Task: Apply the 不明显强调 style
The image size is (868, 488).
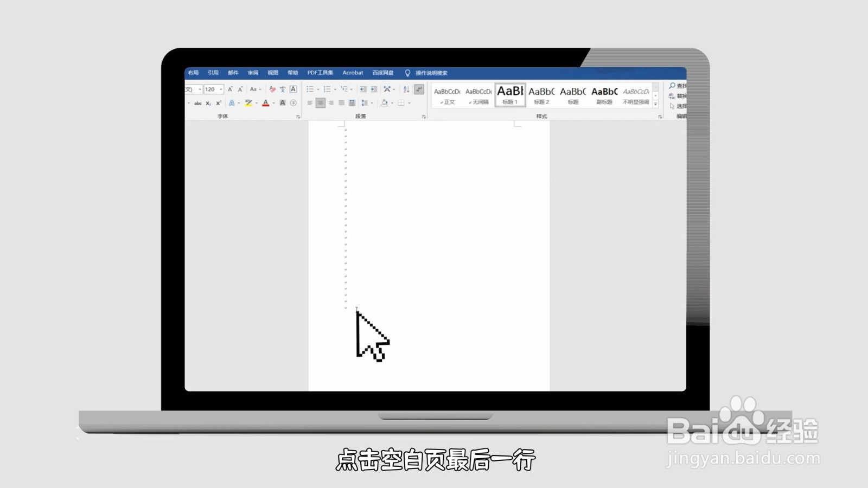Action: pyautogui.click(x=636, y=95)
